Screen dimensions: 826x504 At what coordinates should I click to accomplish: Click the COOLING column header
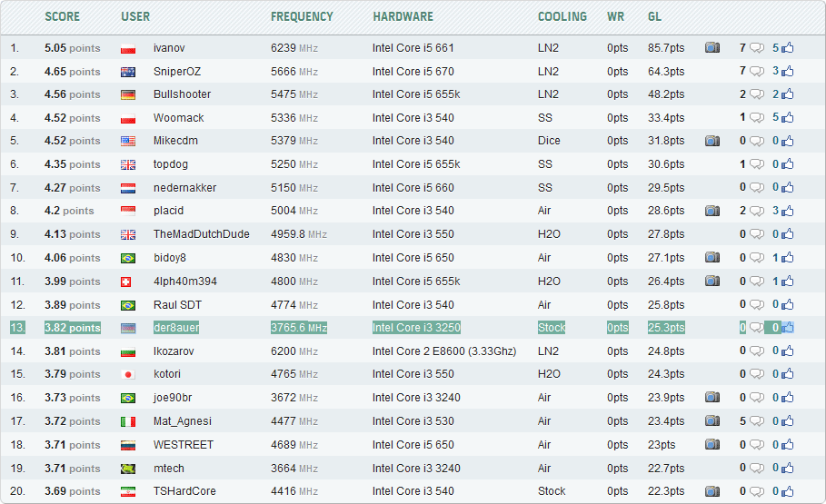click(562, 16)
